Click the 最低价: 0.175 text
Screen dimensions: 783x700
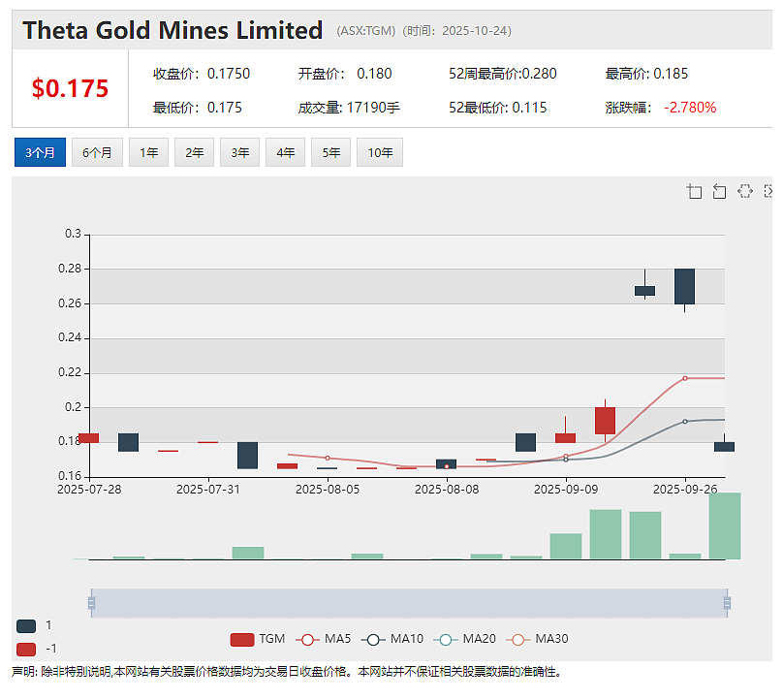(x=198, y=108)
